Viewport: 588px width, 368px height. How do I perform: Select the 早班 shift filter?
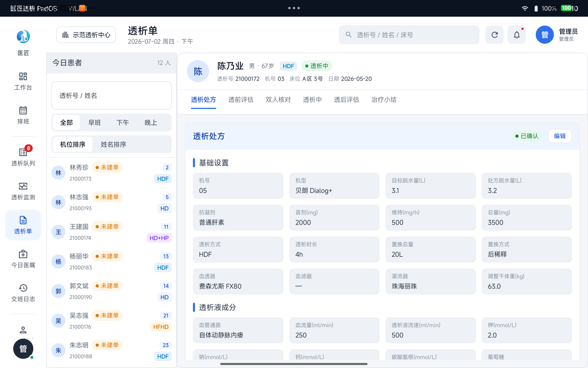pyautogui.click(x=94, y=122)
